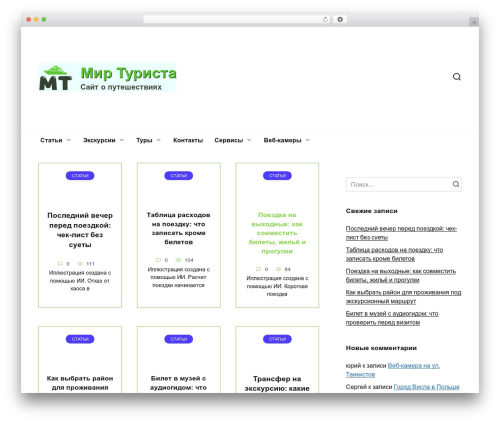The width and height of the screenshot is (500, 423).
Task: Click the comments icon on the Последний вечер перед поездкой card
Action: (x=60, y=264)
